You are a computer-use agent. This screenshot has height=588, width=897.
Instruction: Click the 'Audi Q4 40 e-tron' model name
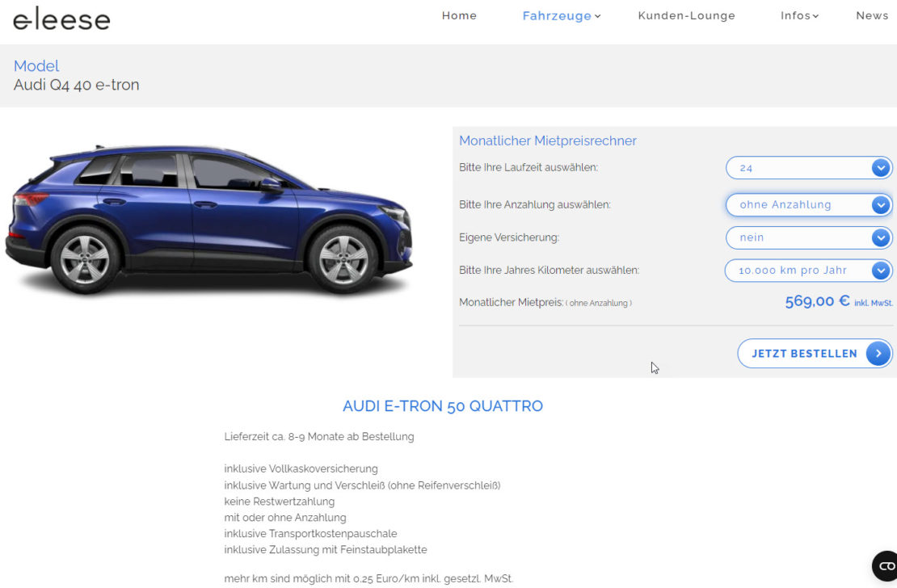pyautogui.click(x=77, y=85)
